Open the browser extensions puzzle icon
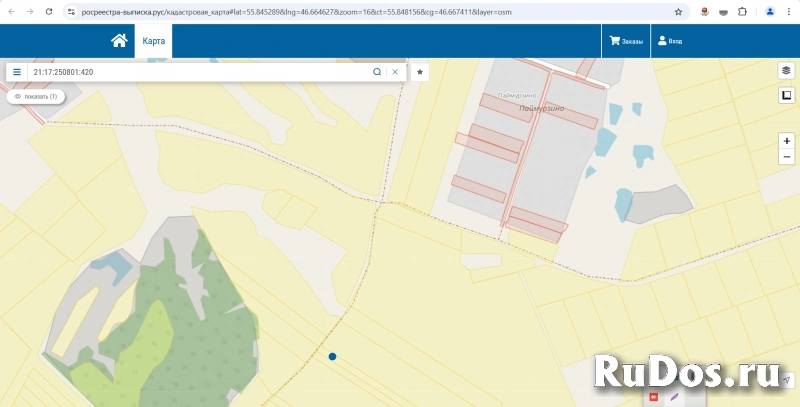Viewport: 800px width, 407px height. 743,12
